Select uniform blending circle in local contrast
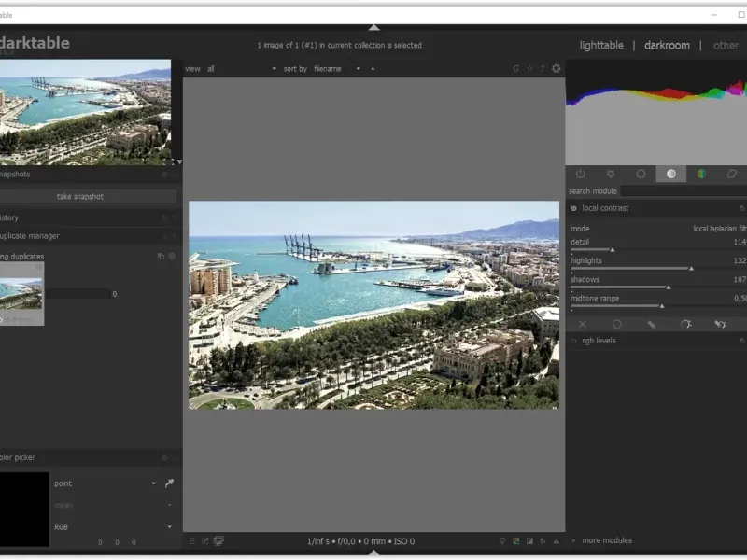The height and width of the screenshot is (560, 747). [617, 324]
